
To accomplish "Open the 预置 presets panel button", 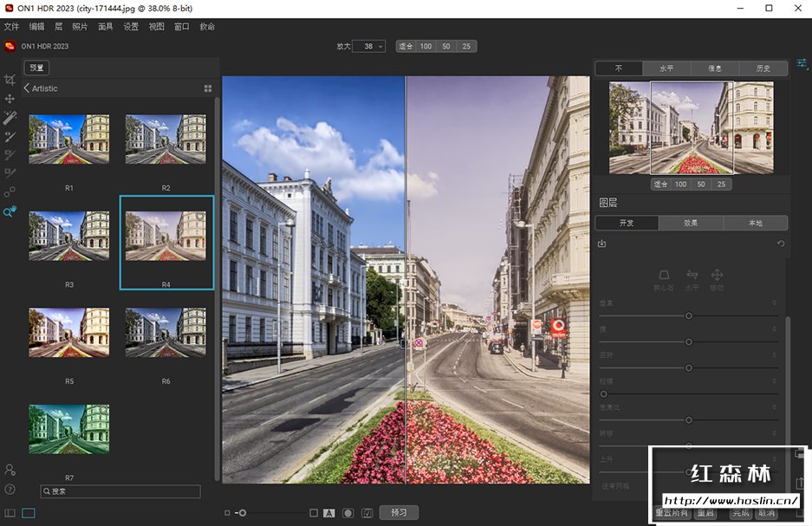I will point(36,68).
